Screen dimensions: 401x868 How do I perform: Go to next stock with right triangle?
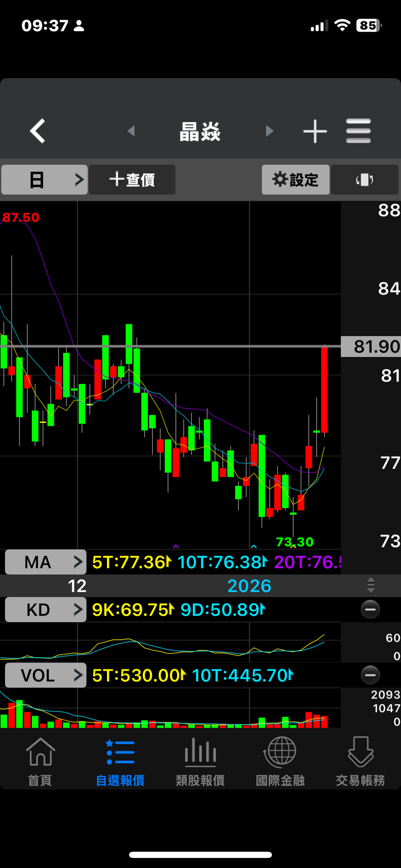[x=269, y=131]
